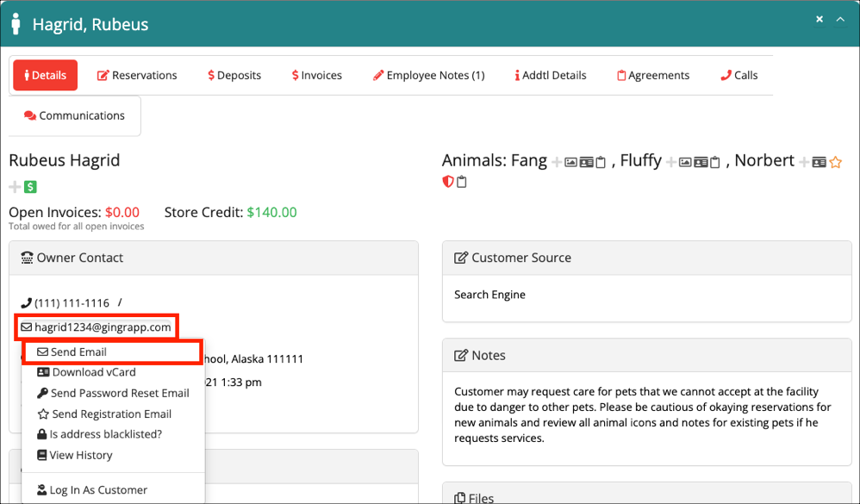Select Send Registration Email option
Viewport: 860px width, 504px height.
113,414
